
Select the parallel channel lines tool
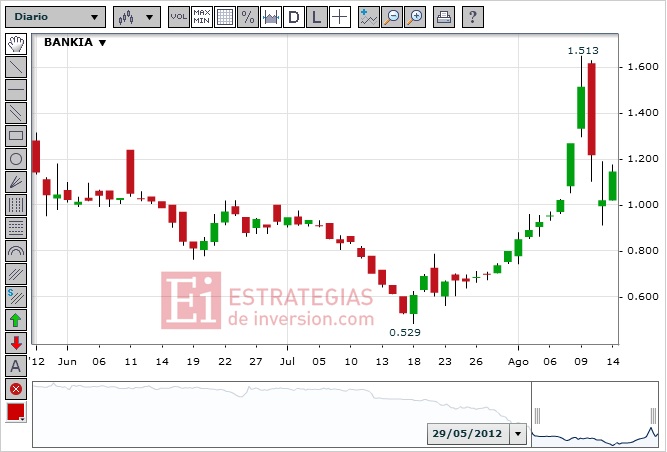click(x=16, y=113)
